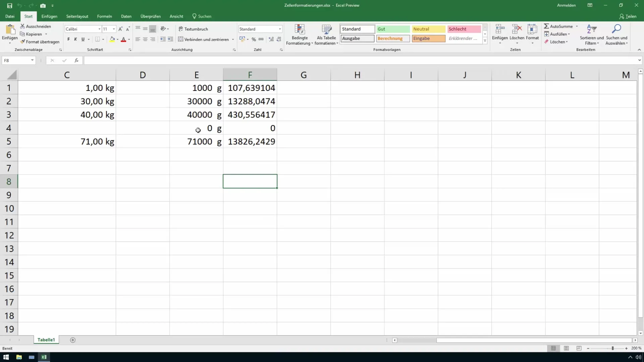644x362 pixels.
Task: Toggle bottom vertical alignment
Action: [153, 29]
